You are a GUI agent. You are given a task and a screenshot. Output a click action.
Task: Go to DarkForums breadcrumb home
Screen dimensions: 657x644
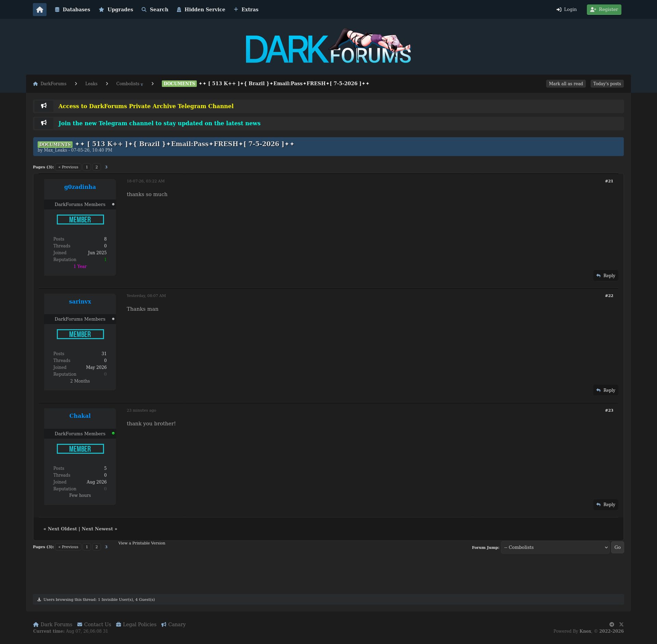coord(50,84)
